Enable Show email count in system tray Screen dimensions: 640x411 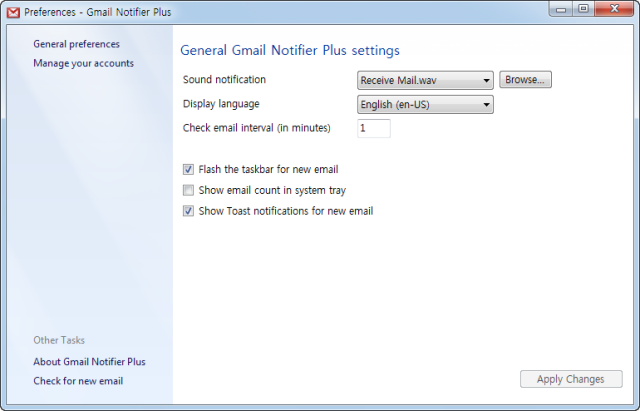[x=188, y=190]
